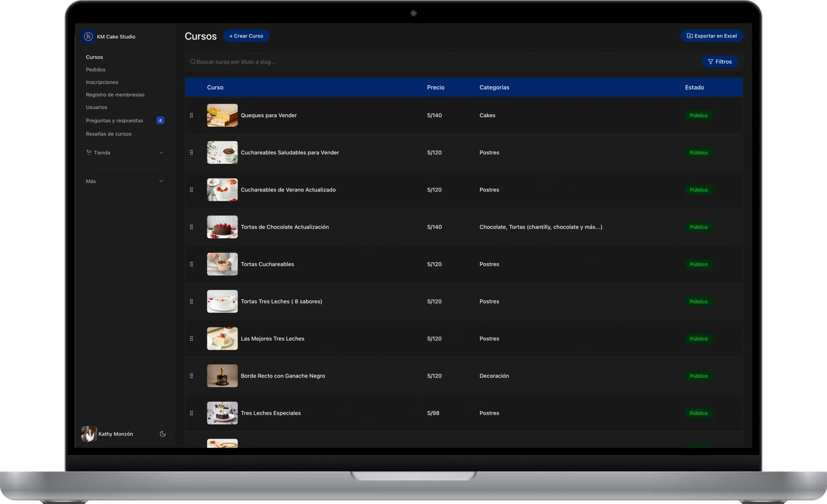Open the Tortas Tres Leches (8 sabores) thumbnail
The image size is (827, 504).
click(222, 301)
